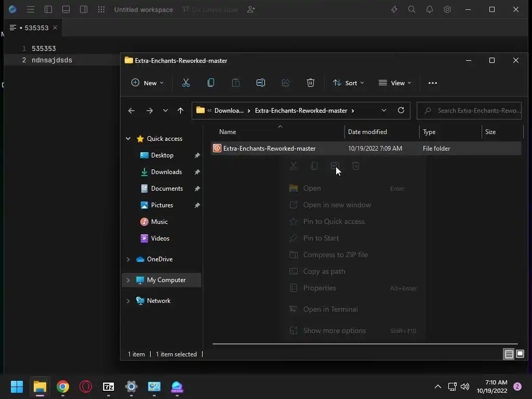Open Documents in the navigation pane
532x399 pixels.
[167, 188]
